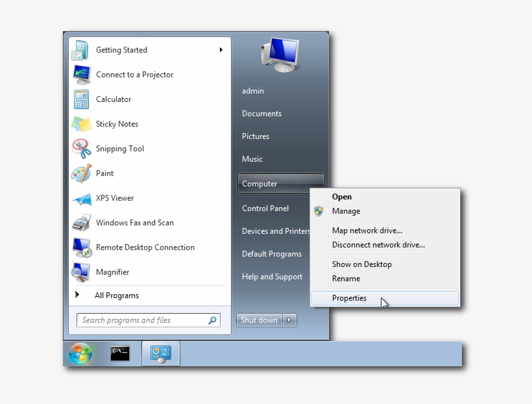Open the Music link
The width and height of the screenshot is (532, 404).
click(x=252, y=159)
